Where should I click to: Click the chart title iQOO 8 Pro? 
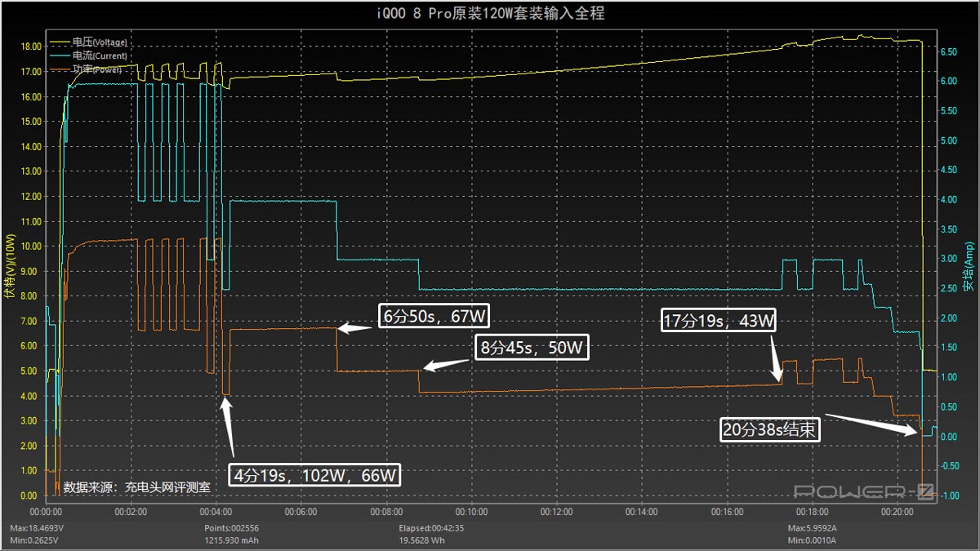490,14
